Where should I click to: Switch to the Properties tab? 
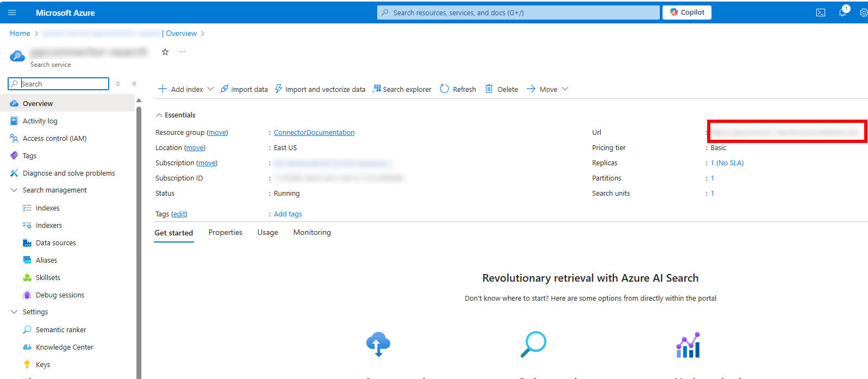pyautogui.click(x=226, y=232)
